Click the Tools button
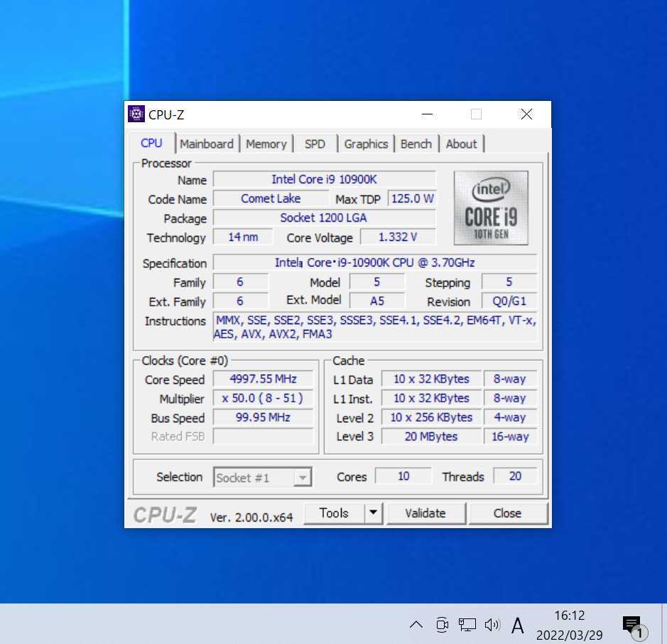 334,513
